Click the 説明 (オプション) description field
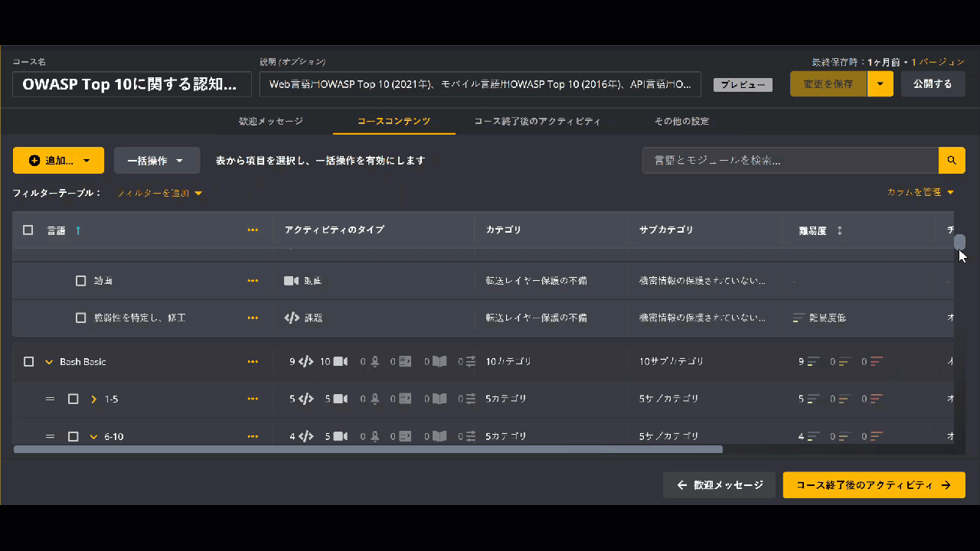This screenshot has height=551, width=980. pyautogui.click(x=480, y=84)
